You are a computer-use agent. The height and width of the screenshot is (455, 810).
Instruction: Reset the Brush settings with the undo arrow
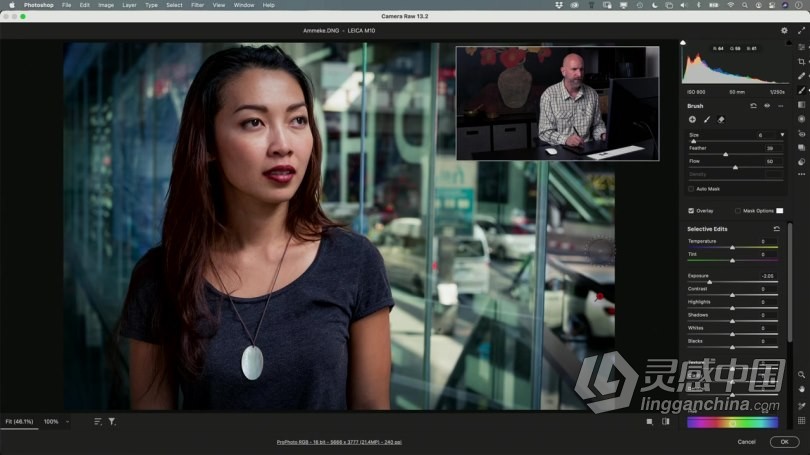[x=753, y=105]
